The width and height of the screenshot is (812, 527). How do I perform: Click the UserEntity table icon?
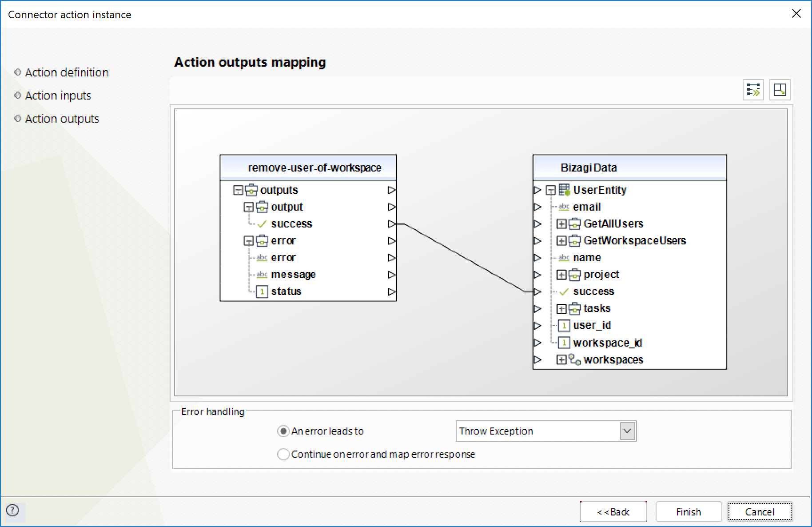click(x=564, y=190)
